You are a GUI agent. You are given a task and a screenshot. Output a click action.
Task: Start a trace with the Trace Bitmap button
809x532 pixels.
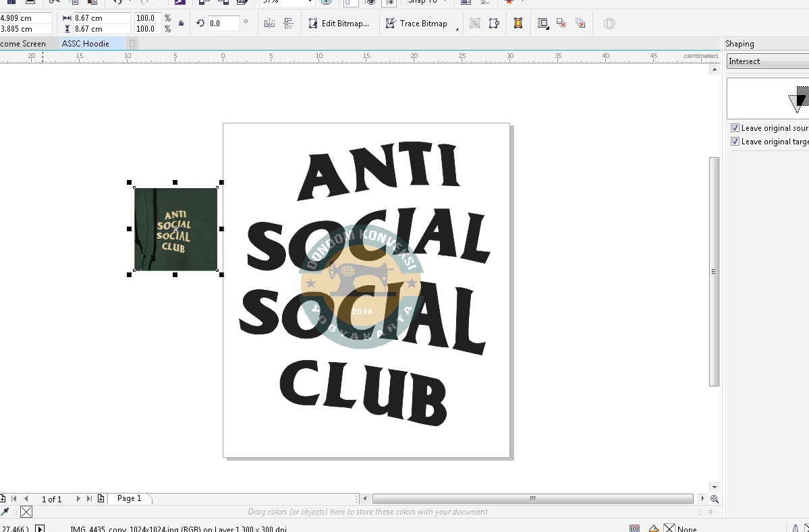pyautogui.click(x=417, y=23)
